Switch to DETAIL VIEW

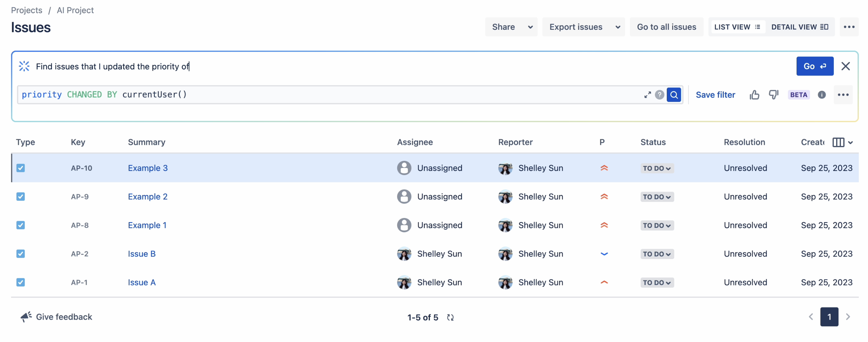click(x=800, y=27)
